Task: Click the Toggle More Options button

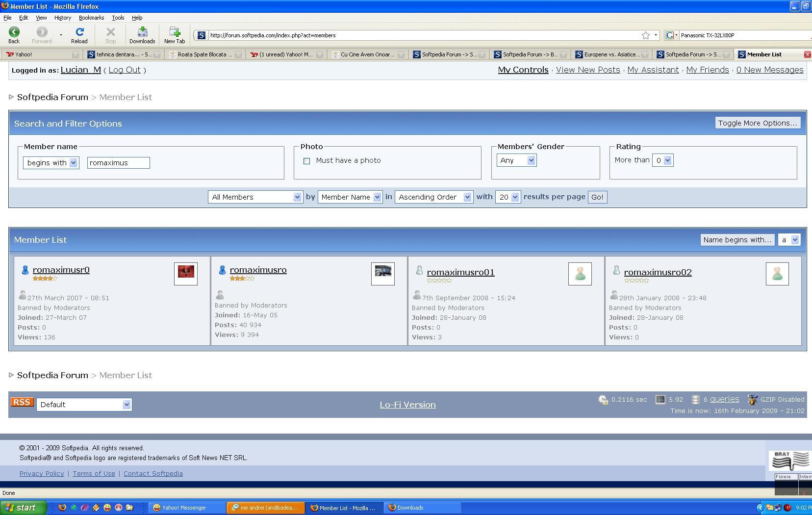Action: (x=757, y=123)
